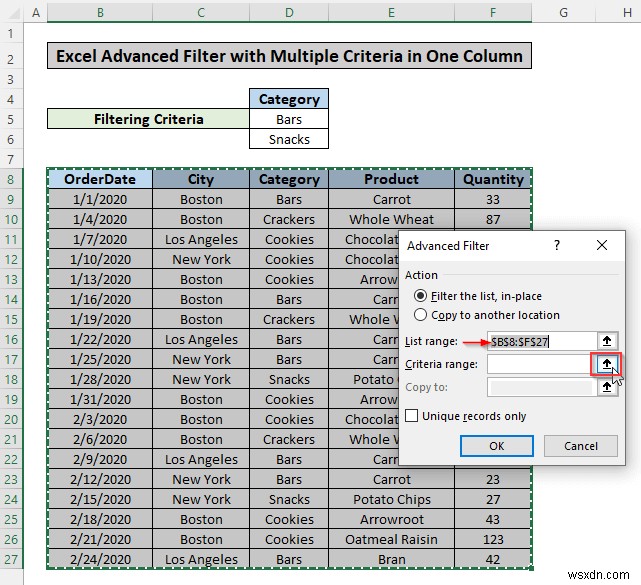Click the date cell '1/1/2020'
Viewport: 641px width, 585px height.
point(100,199)
